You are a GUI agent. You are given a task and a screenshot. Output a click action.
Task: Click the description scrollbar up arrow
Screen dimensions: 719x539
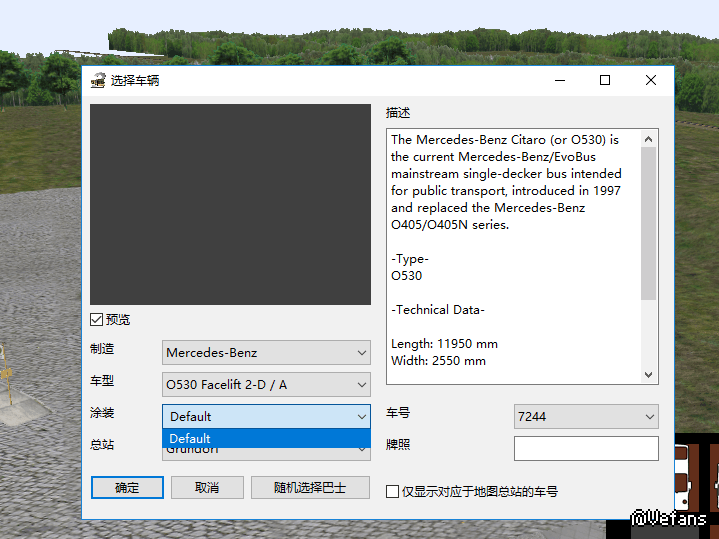(648, 139)
